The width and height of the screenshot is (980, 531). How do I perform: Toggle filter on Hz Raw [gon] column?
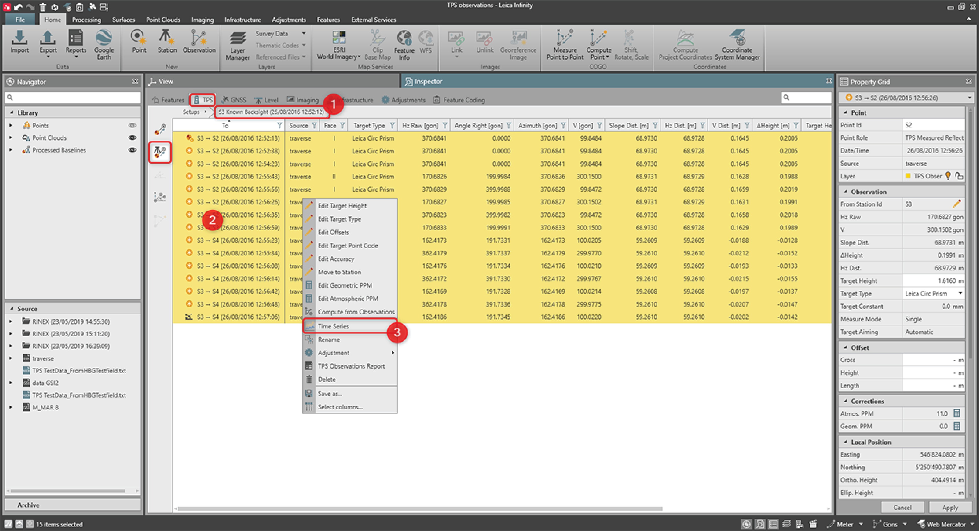coord(445,125)
